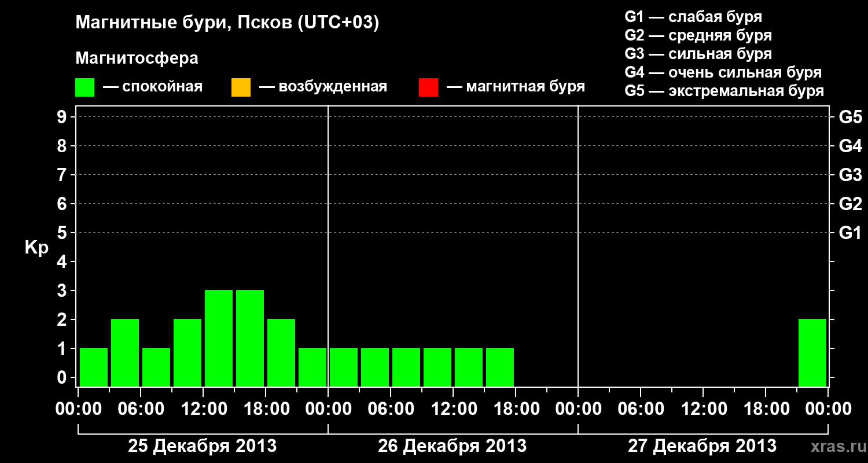Click the G2 label on right axis
The image size is (868, 463).
(851, 204)
